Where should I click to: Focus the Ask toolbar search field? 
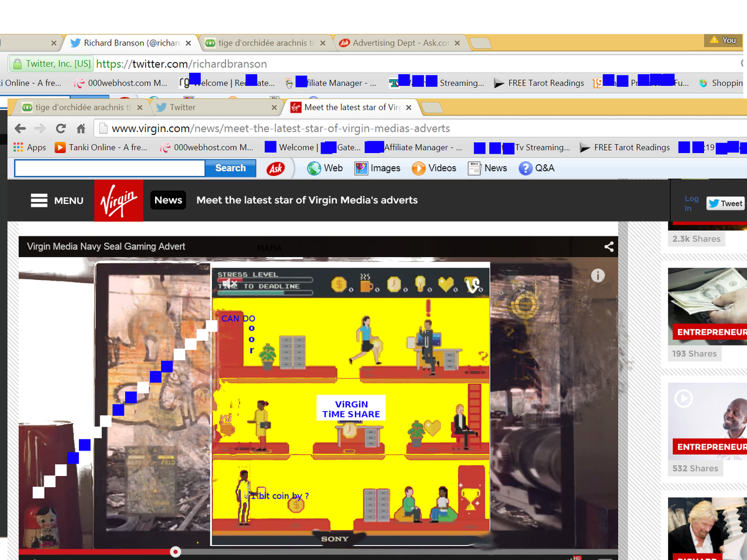(x=110, y=168)
